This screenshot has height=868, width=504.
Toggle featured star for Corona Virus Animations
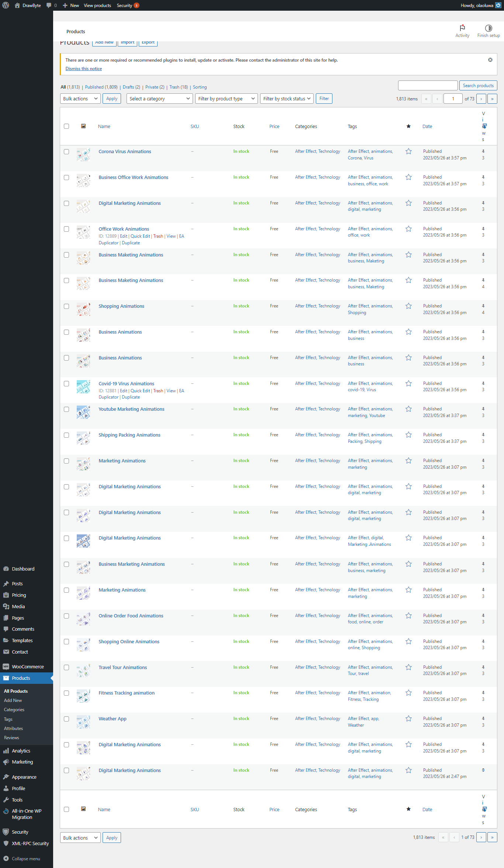click(x=408, y=152)
